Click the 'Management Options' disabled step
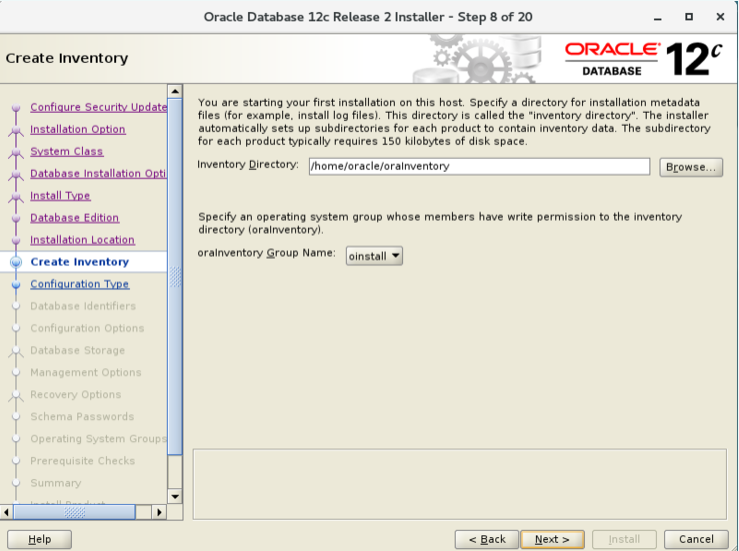739x551 pixels. pyautogui.click(x=86, y=372)
